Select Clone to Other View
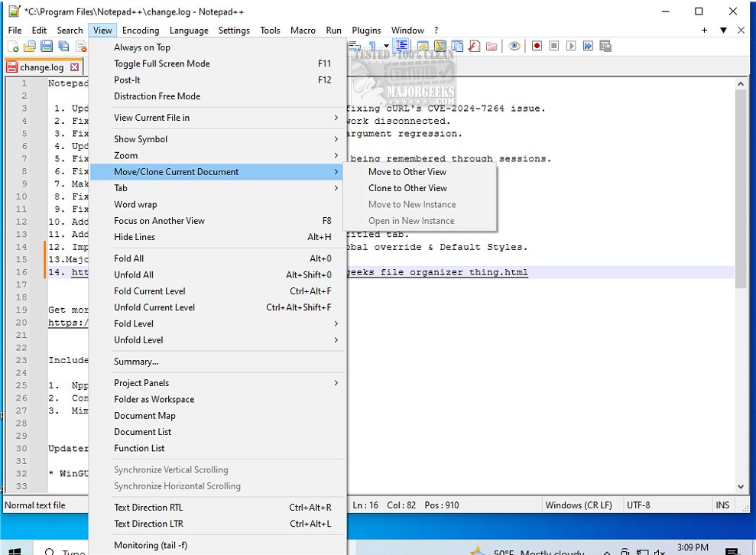This screenshot has width=756, height=555. click(x=407, y=188)
